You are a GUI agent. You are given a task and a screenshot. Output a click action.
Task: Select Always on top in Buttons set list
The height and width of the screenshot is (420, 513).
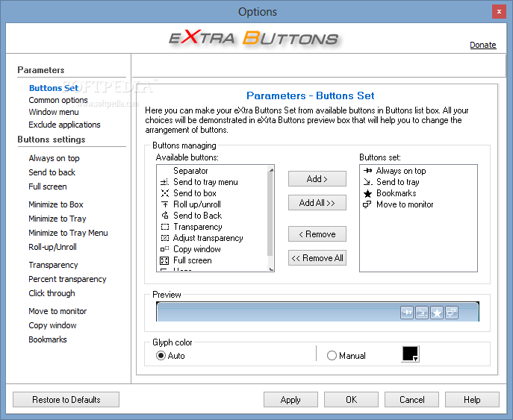click(401, 171)
